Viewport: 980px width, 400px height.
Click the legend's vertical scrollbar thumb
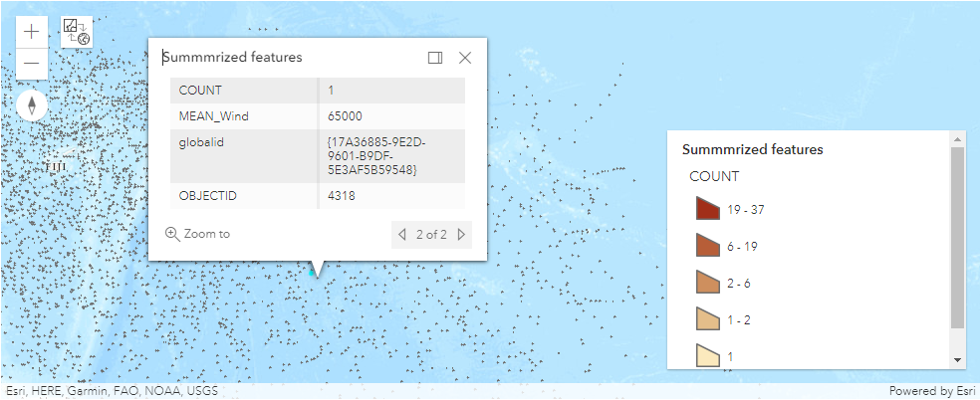point(957,237)
